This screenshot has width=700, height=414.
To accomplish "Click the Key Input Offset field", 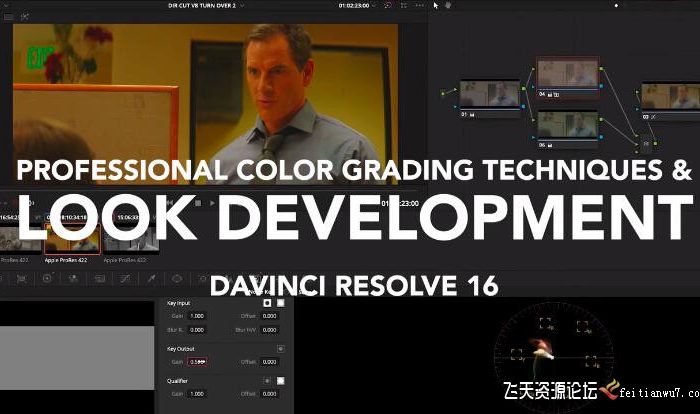I will (x=269, y=316).
